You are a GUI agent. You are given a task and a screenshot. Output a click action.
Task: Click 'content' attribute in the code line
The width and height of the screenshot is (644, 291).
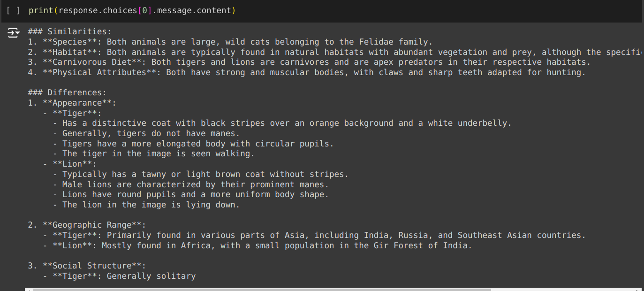coord(214,10)
